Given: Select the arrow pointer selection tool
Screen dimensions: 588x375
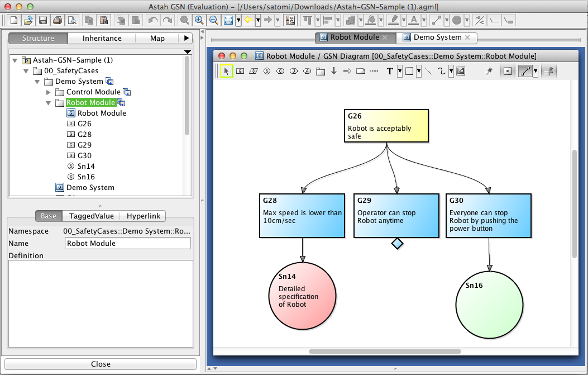Looking at the screenshot, I should [226, 72].
